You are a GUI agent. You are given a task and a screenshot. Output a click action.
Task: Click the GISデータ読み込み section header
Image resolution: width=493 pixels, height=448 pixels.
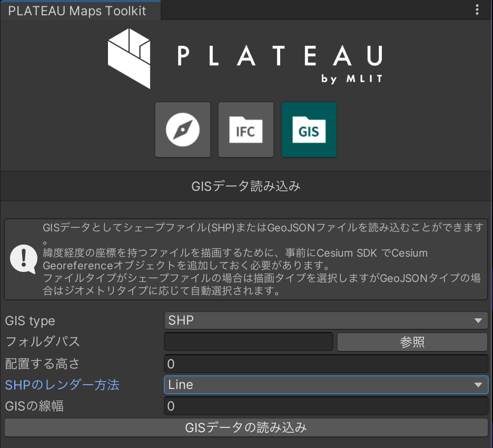tap(246, 186)
